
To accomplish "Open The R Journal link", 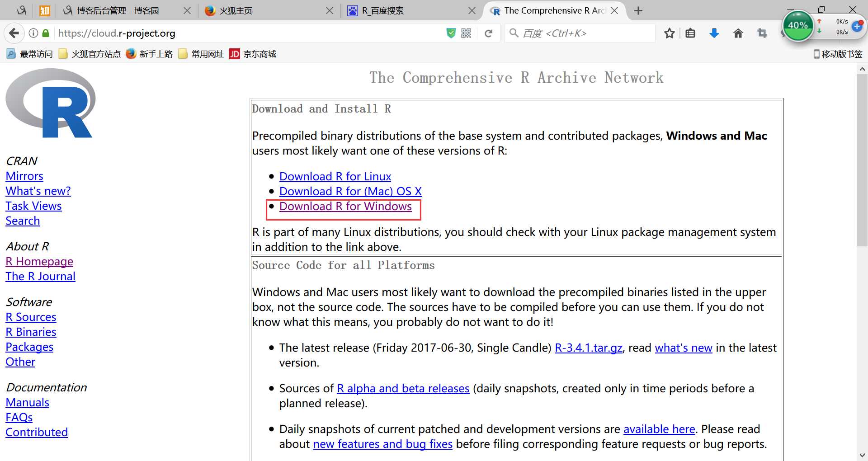I will click(40, 276).
